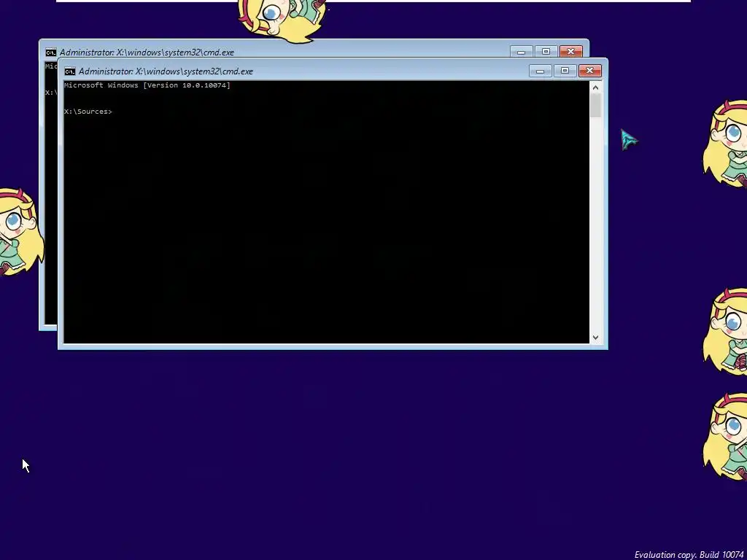Click the 'Microsoft Windows [Version 10.0.10074]' line
This screenshot has width=747, height=560.
pos(147,85)
